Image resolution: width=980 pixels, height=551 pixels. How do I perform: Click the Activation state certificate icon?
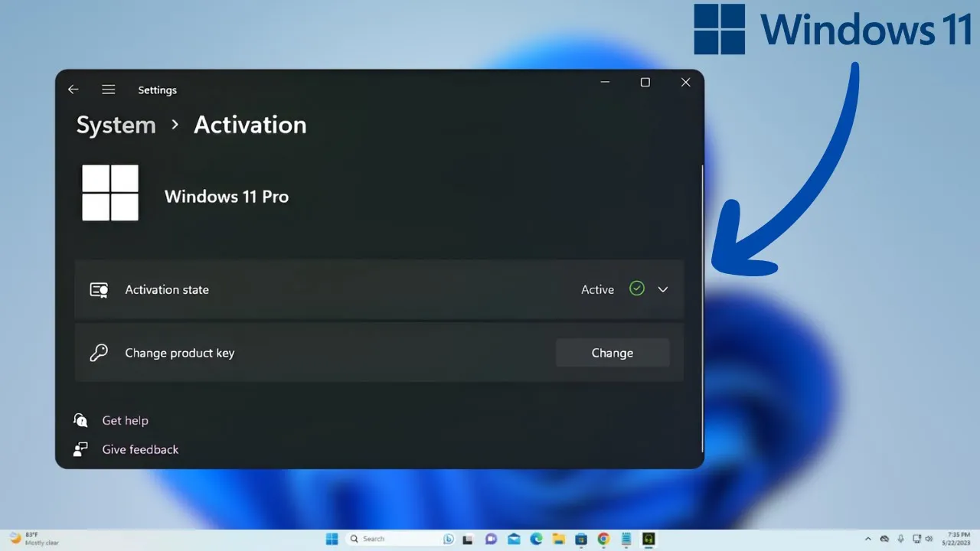coord(99,290)
